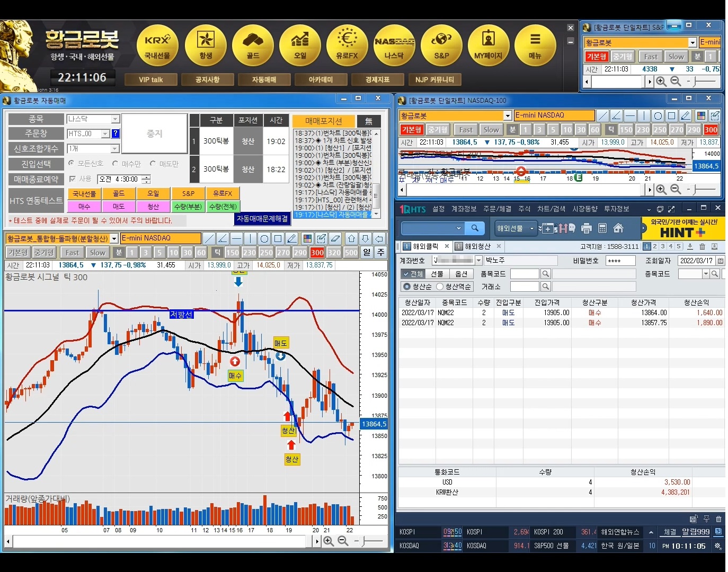This screenshot has width=728, height=572.
Task: Toggle 선물 filter button
Action: point(437,274)
